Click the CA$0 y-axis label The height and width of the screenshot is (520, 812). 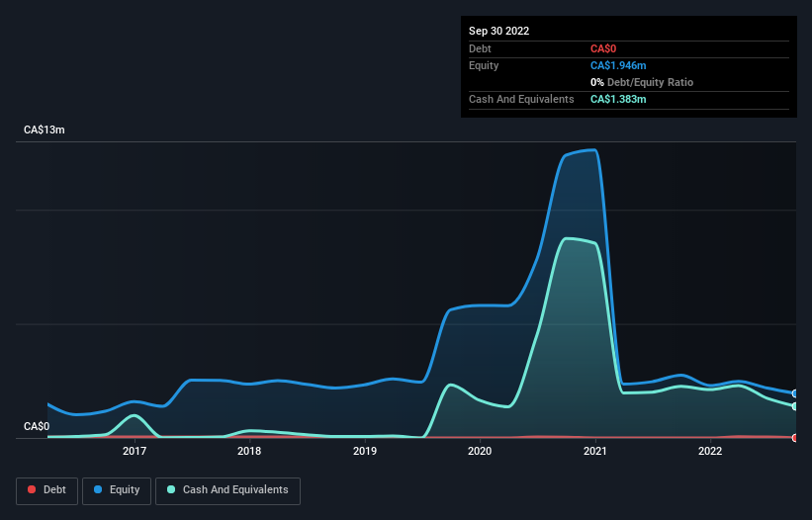click(x=37, y=426)
